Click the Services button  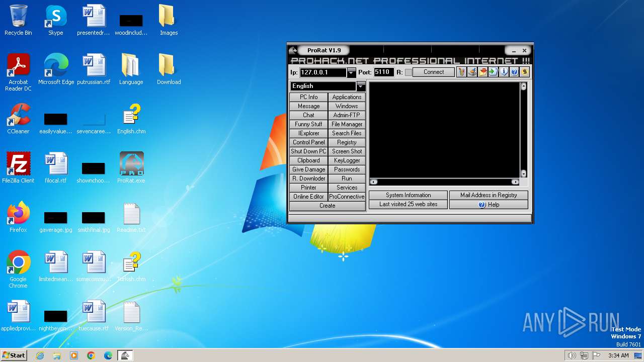click(x=347, y=188)
